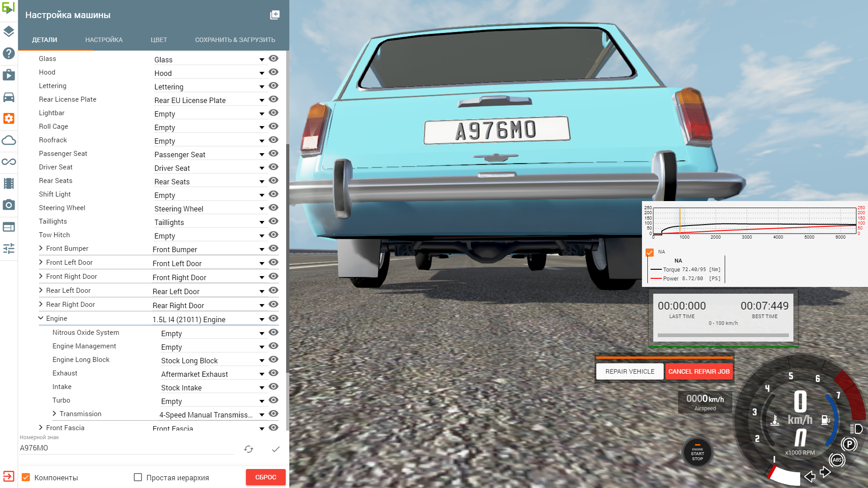Apply license plate with checkmark icon
868x488 pixels.
click(275, 449)
